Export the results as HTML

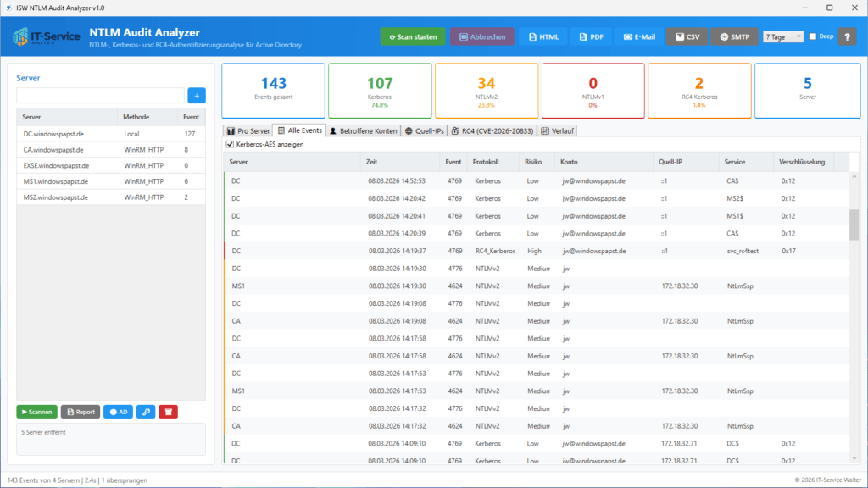(543, 37)
